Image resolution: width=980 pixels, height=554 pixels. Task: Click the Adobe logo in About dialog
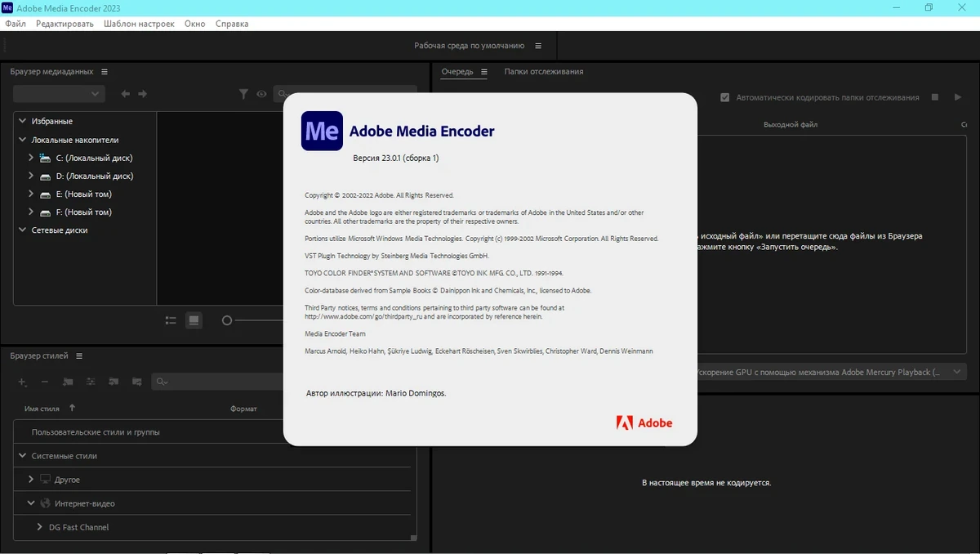tap(644, 422)
